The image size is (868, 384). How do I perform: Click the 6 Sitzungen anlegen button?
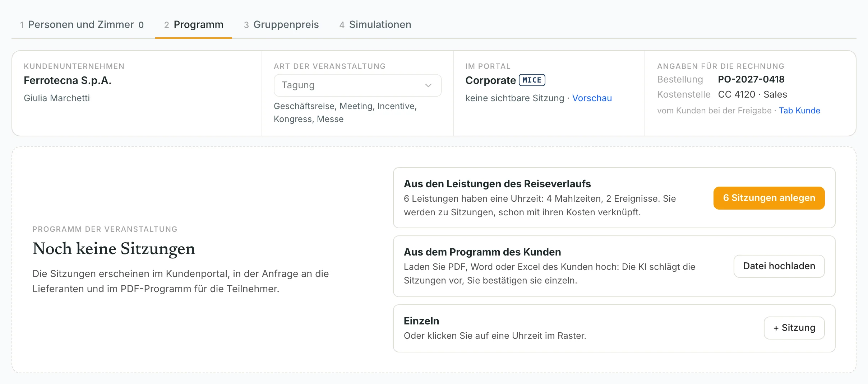click(769, 198)
